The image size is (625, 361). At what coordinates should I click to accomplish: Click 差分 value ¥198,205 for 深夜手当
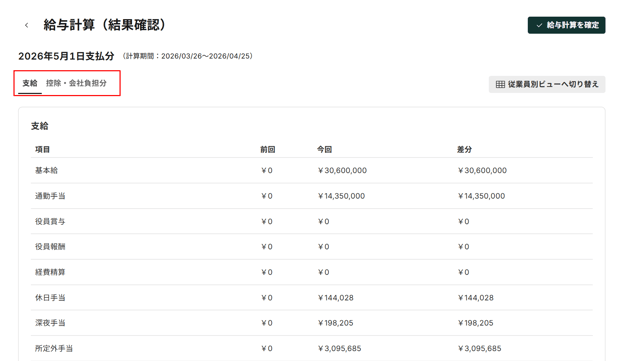476,323
